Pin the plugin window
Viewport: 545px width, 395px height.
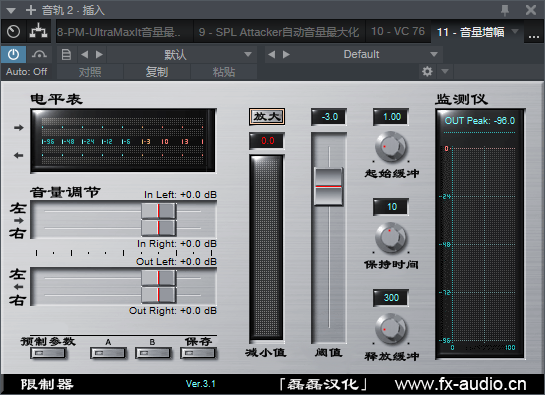click(x=505, y=10)
